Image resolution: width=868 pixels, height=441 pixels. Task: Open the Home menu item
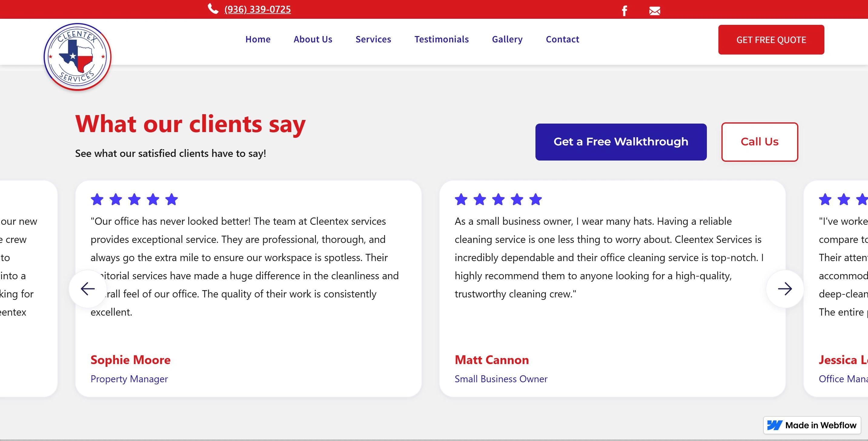(258, 39)
